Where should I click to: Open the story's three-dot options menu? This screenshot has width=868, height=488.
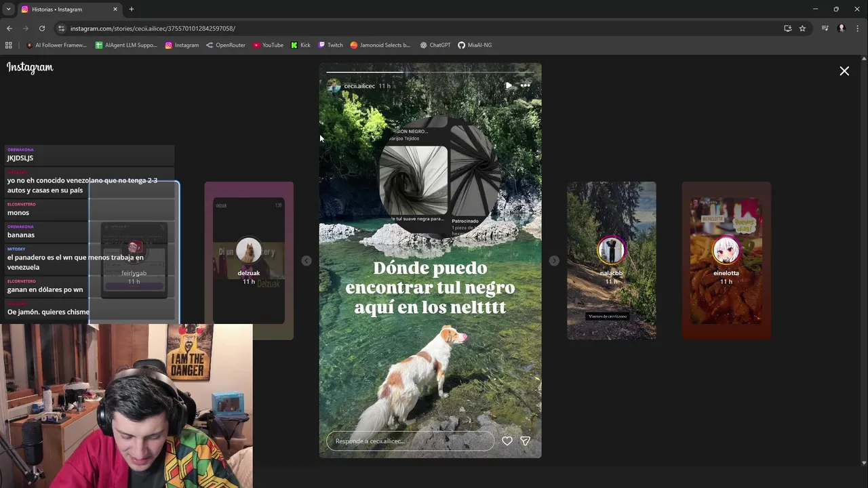(525, 85)
